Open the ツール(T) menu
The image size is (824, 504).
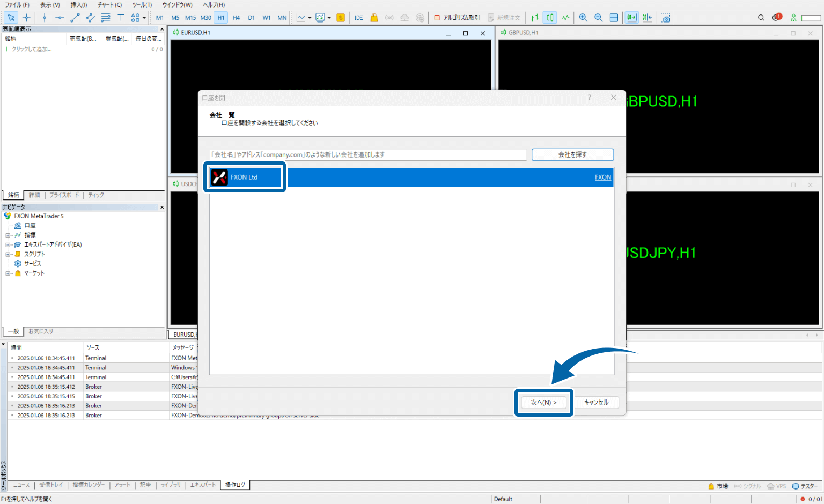point(142,5)
